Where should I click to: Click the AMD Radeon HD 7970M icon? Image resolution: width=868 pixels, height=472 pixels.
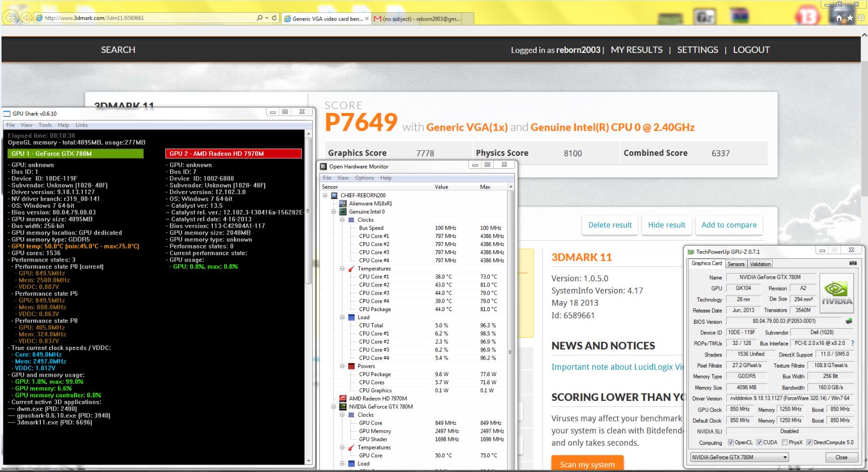[343, 398]
